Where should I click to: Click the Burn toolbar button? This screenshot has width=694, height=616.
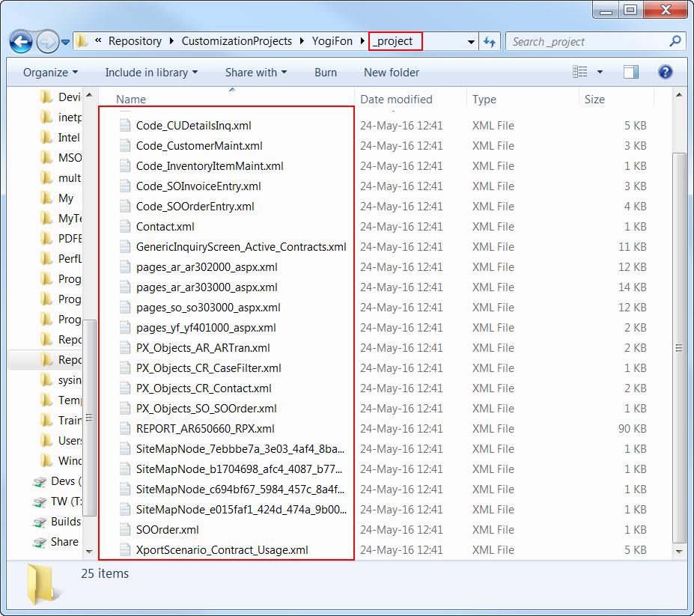pos(326,73)
